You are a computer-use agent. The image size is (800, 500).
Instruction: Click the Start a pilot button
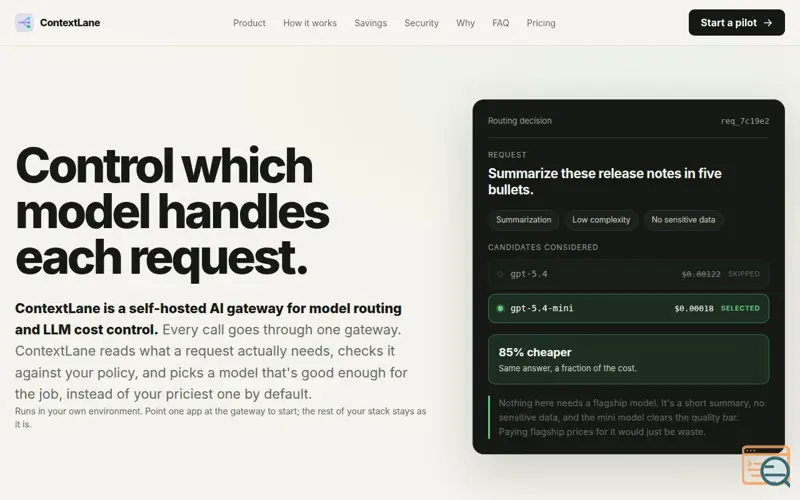(736, 22)
